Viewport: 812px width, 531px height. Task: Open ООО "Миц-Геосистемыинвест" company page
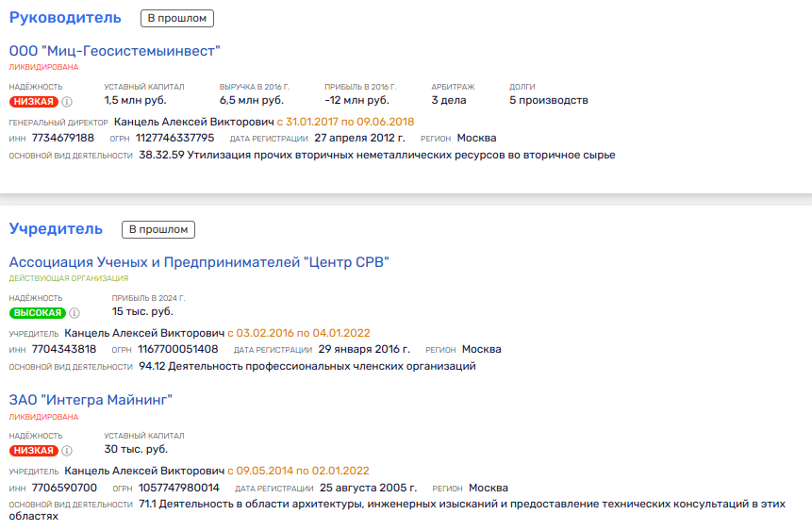[x=114, y=51]
